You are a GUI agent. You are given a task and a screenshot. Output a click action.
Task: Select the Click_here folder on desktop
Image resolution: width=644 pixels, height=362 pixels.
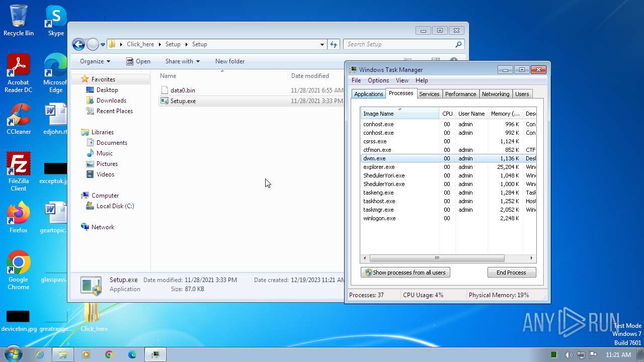coord(94,317)
